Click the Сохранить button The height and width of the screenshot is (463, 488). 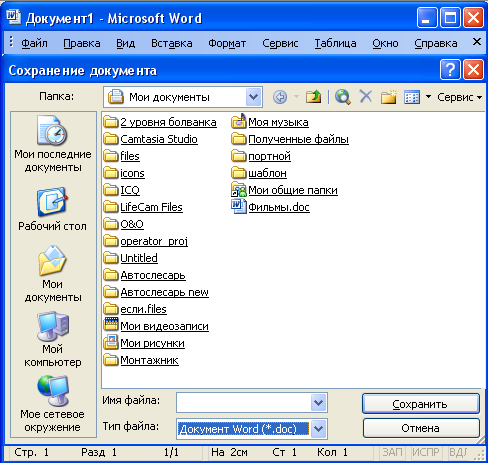pos(421,404)
